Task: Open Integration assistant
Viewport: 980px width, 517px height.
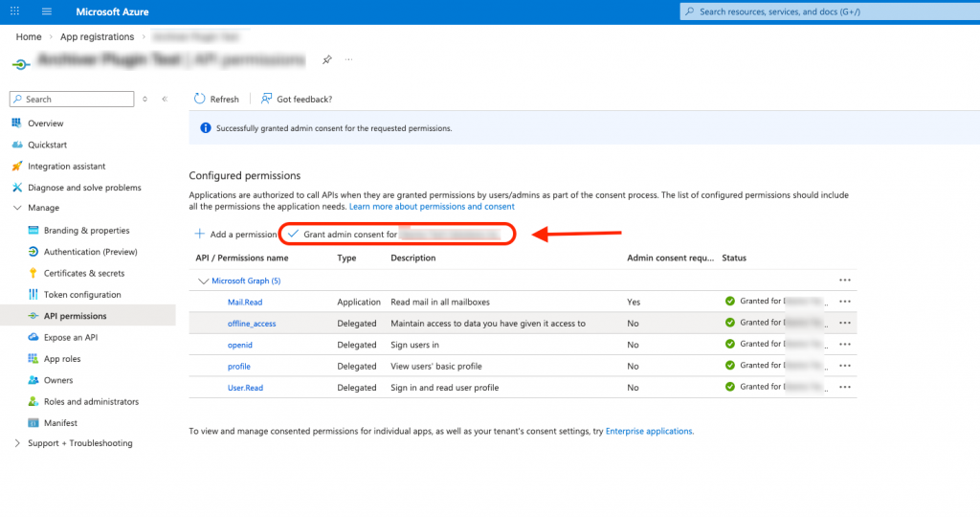Action: coord(66,167)
